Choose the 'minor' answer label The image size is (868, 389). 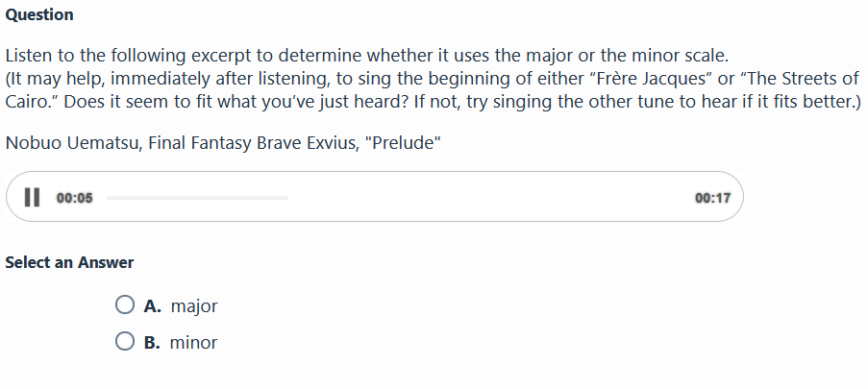coord(194,342)
